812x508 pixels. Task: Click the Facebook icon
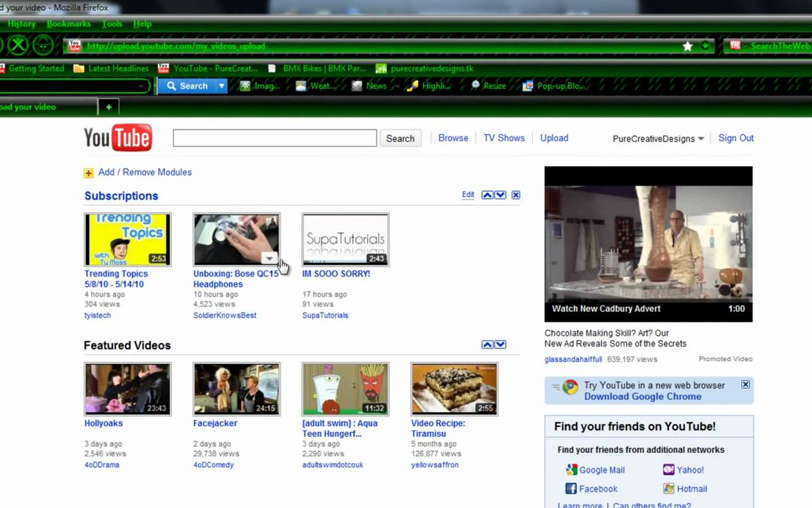point(571,488)
